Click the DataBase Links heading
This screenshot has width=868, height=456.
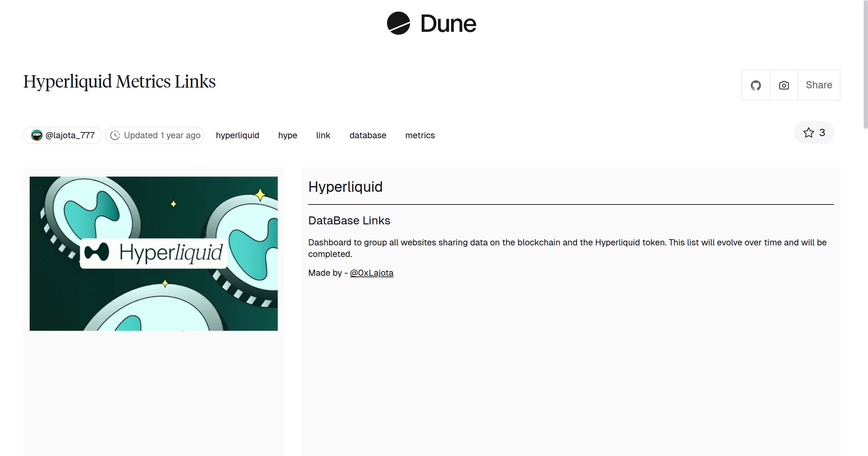tap(349, 220)
